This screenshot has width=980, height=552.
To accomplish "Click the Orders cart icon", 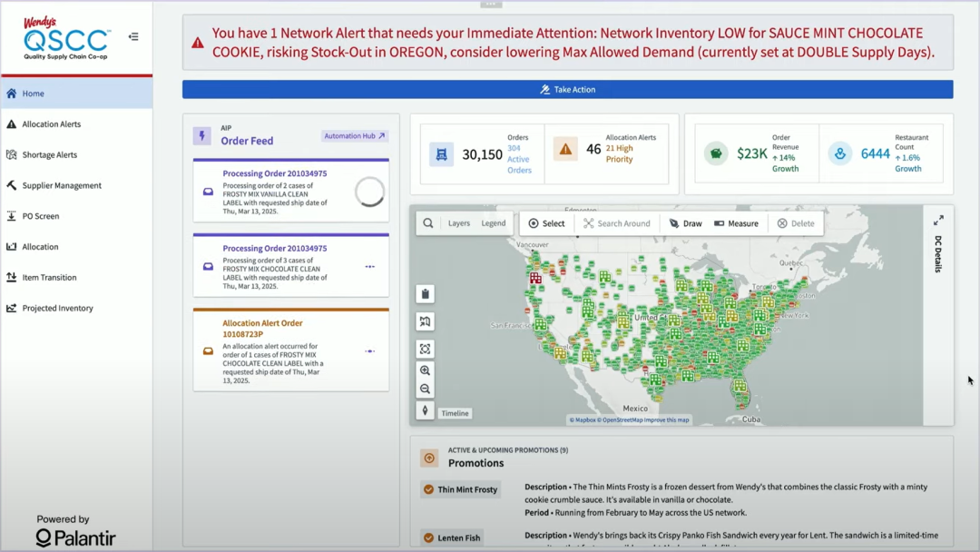I will click(x=441, y=153).
